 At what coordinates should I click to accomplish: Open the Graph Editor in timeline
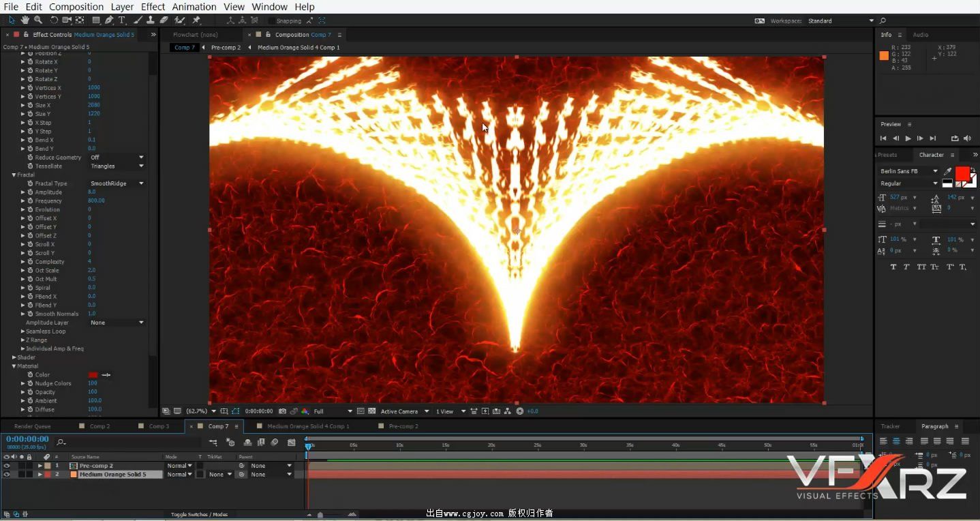[x=292, y=443]
